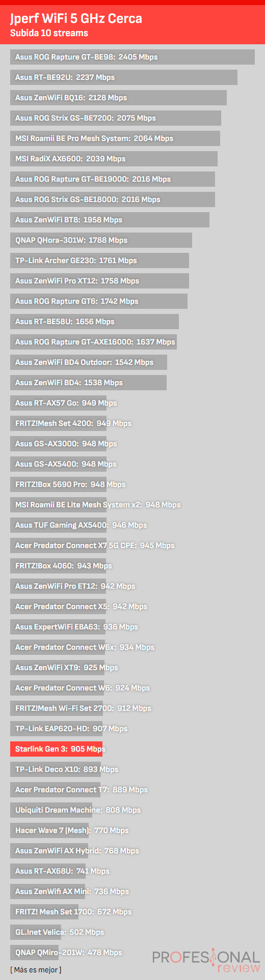This screenshot has height=980, width=265.
Task: Select the Acer Predator Connect X5 bar
Action: [x=58, y=607]
